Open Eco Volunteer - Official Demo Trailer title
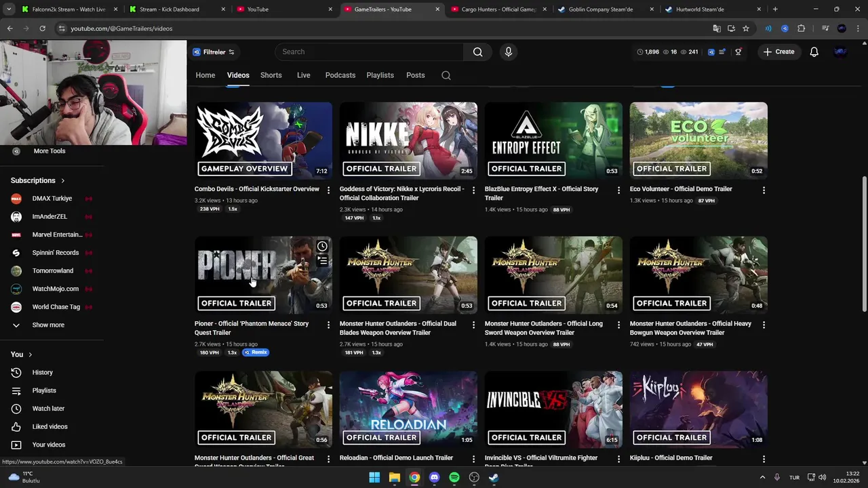 point(681,189)
